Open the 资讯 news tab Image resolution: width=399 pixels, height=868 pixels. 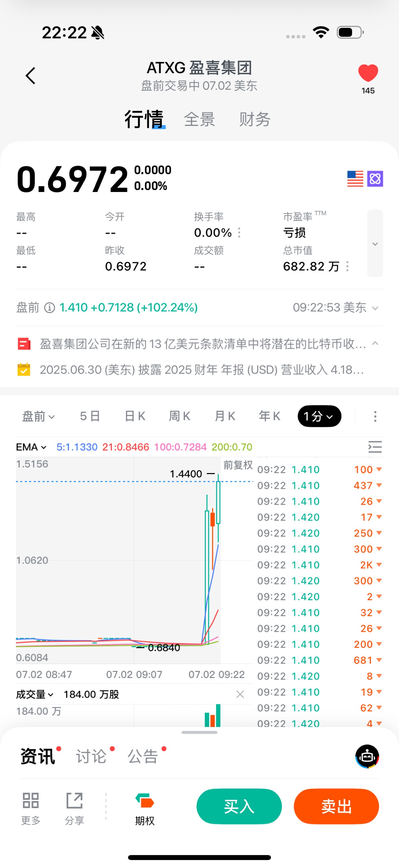click(x=38, y=756)
